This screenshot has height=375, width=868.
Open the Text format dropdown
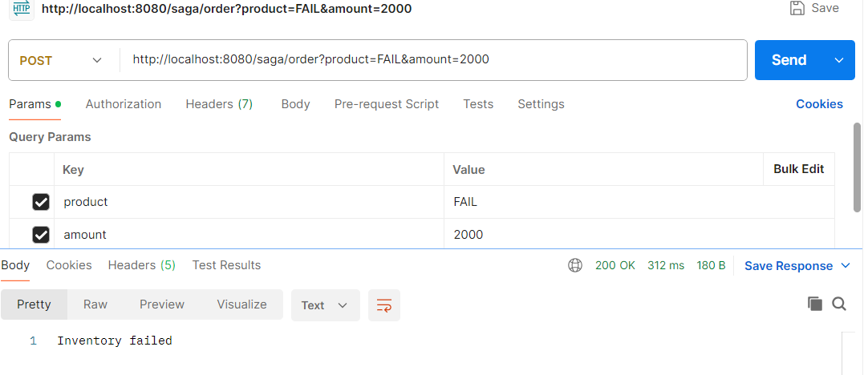[325, 305]
